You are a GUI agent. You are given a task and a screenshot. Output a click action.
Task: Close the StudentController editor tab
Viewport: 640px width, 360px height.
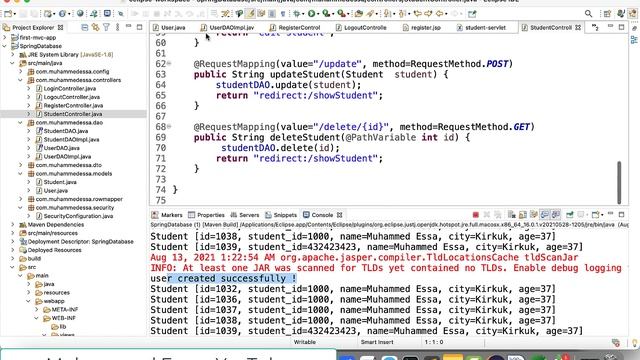[578, 28]
